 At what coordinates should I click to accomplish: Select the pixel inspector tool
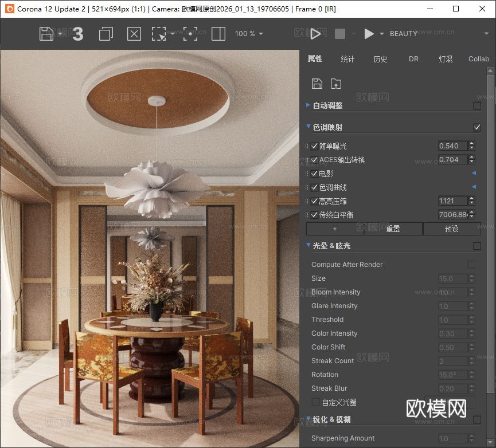[x=189, y=34]
